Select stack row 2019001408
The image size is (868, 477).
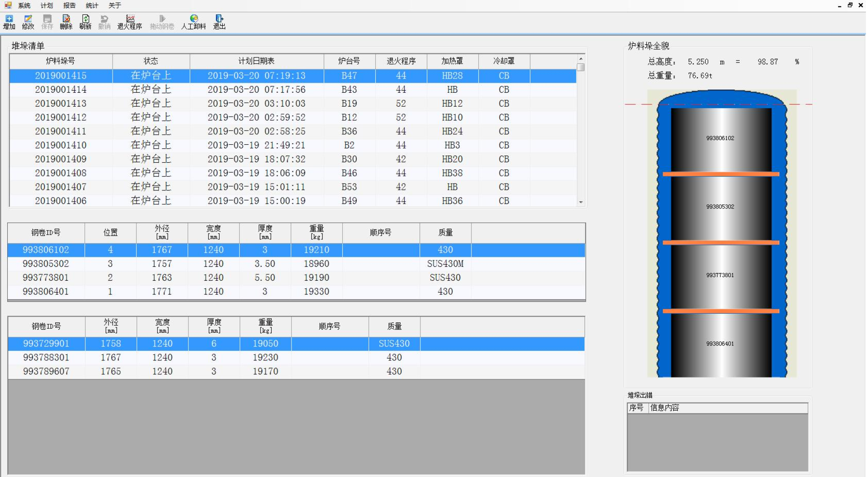pyautogui.click(x=292, y=173)
